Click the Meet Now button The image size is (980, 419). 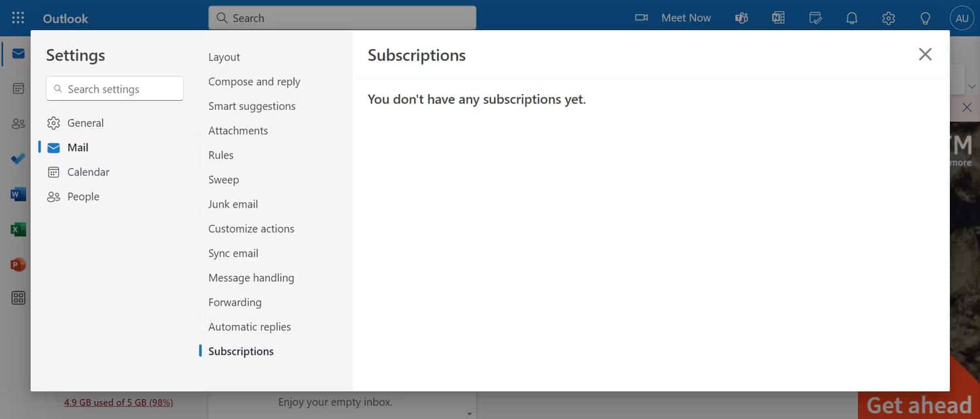tap(674, 18)
